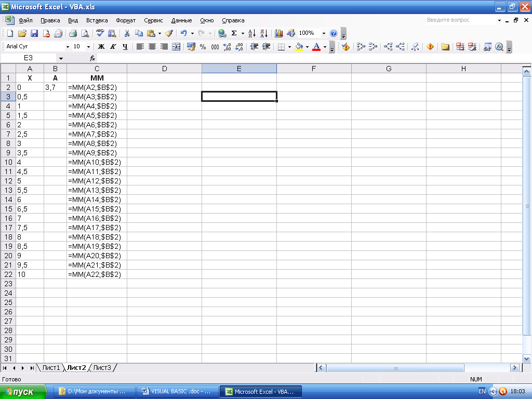The height and width of the screenshot is (399, 532).
Task: Open Insert Function fx button in formula bar
Action: pos(92,58)
